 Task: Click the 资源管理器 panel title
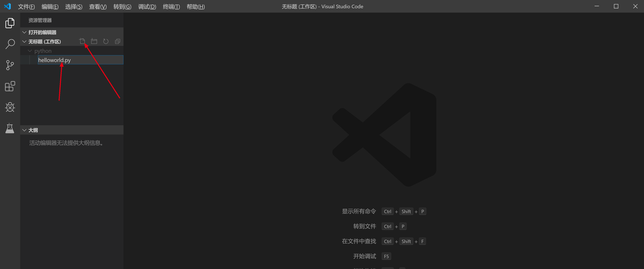40,20
